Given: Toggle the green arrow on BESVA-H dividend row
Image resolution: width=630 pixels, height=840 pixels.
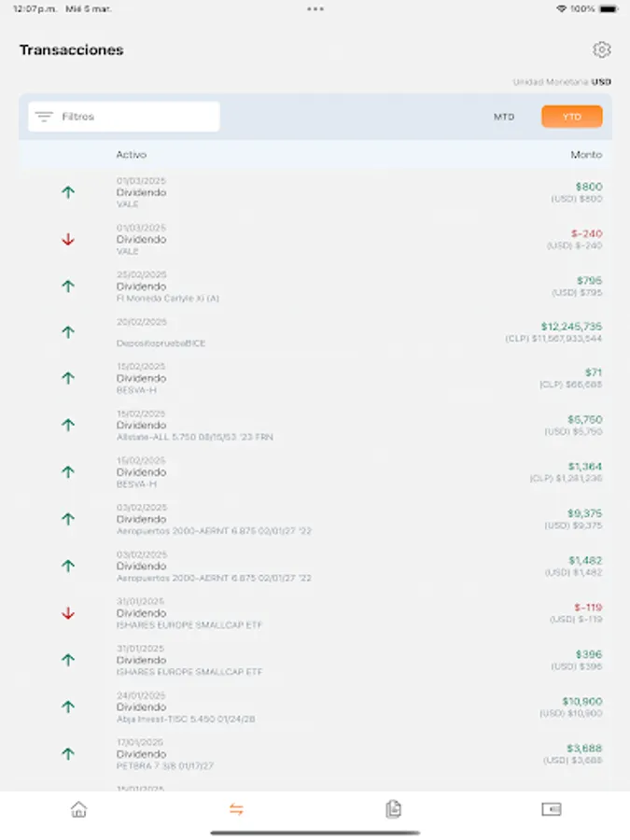Looking at the screenshot, I should [x=66, y=379].
